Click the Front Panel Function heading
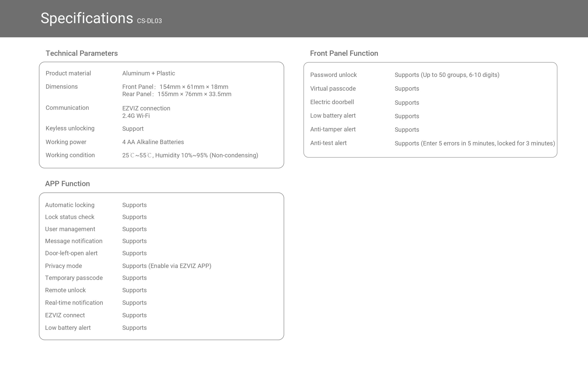Screen dimensions: 588x367 point(344,53)
